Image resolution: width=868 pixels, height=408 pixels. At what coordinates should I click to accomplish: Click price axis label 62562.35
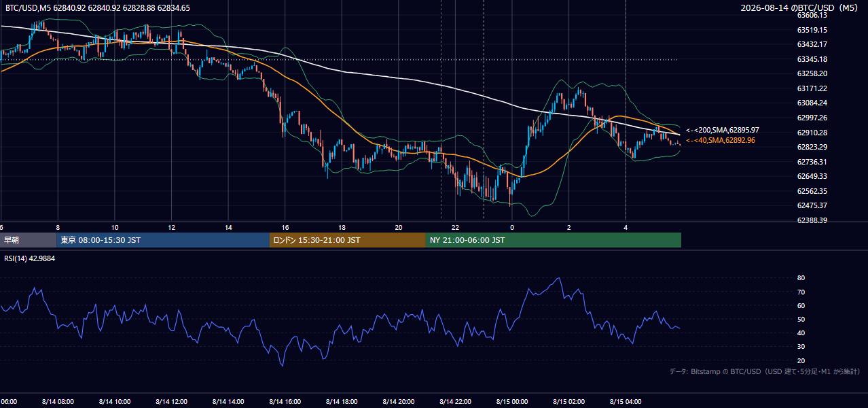(812, 191)
